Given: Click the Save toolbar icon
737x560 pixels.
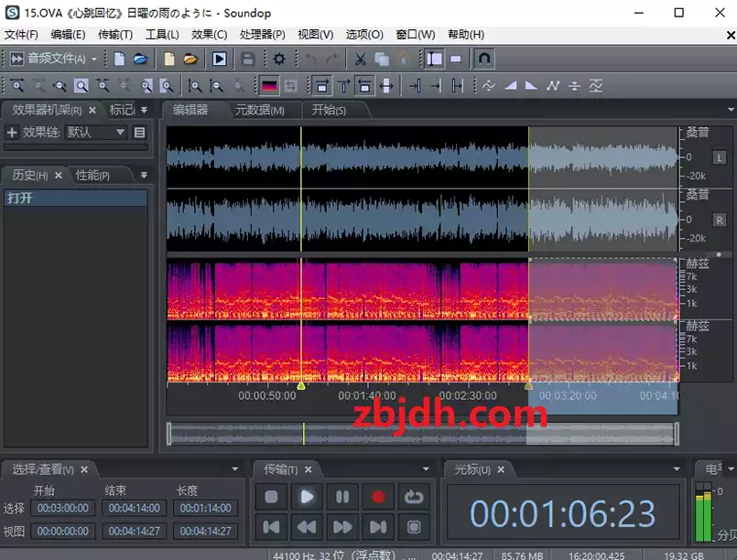Looking at the screenshot, I should click(x=247, y=59).
